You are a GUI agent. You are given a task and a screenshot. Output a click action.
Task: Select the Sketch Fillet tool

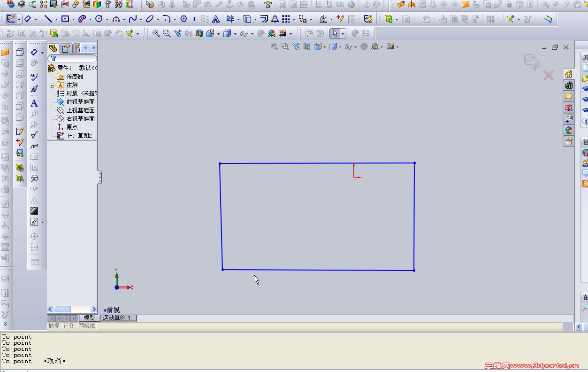click(x=166, y=19)
